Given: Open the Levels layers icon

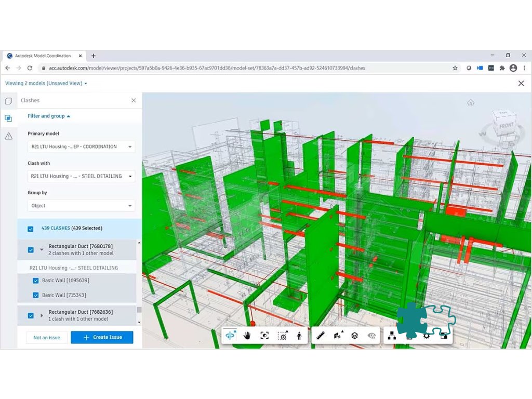Looking at the screenshot, I should click(354, 336).
